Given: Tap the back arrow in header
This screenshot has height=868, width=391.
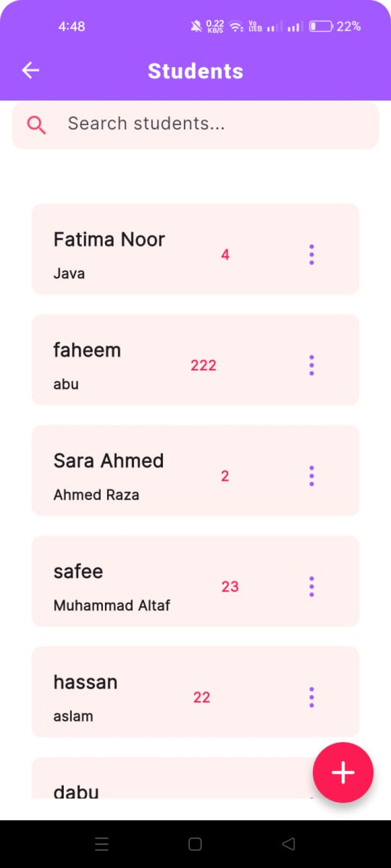Looking at the screenshot, I should point(31,70).
